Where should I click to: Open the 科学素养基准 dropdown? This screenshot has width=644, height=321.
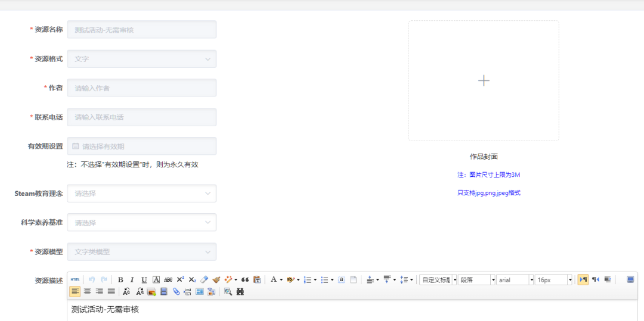[141, 223]
